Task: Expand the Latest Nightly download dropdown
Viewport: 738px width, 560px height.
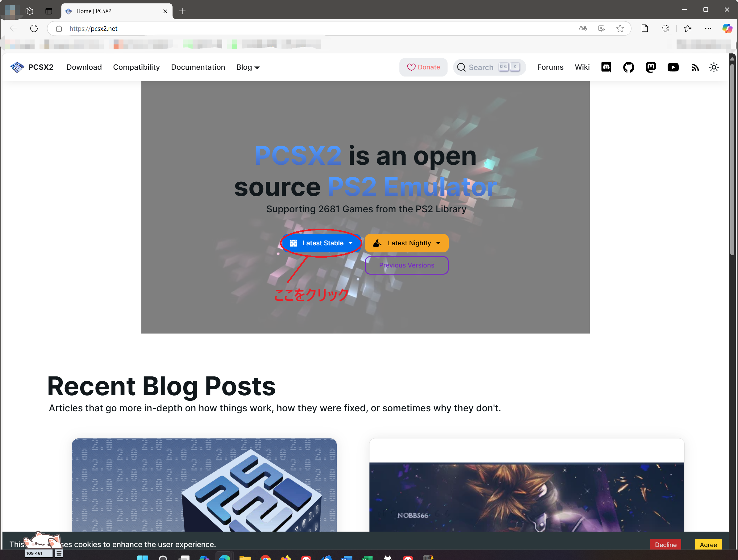Action: (407, 243)
